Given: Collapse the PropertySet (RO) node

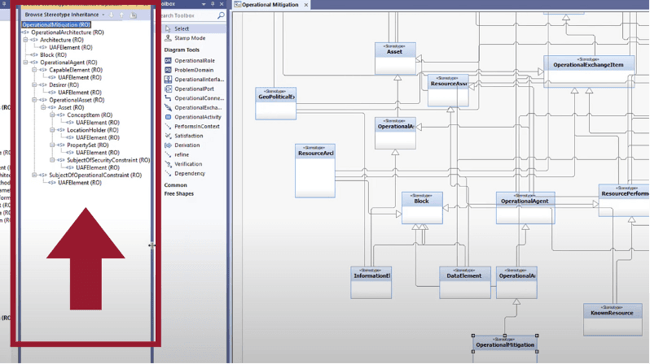Looking at the screenshot, I should click(53, 145).
